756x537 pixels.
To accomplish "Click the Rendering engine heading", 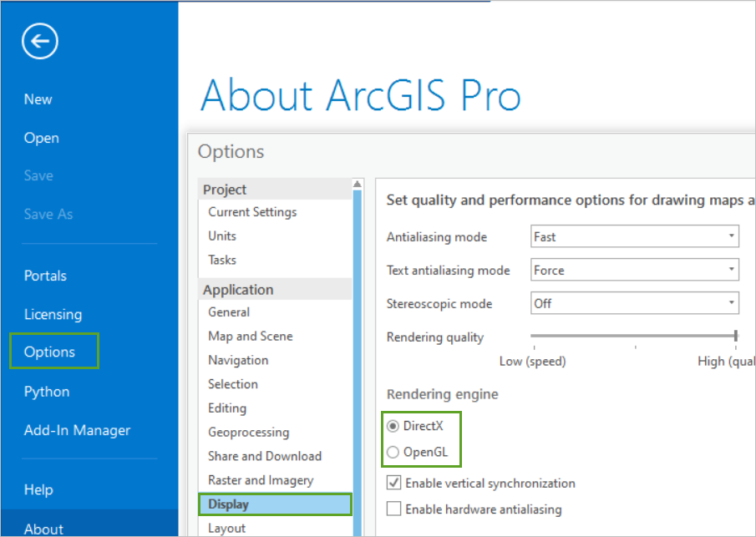I will (443, 394).
